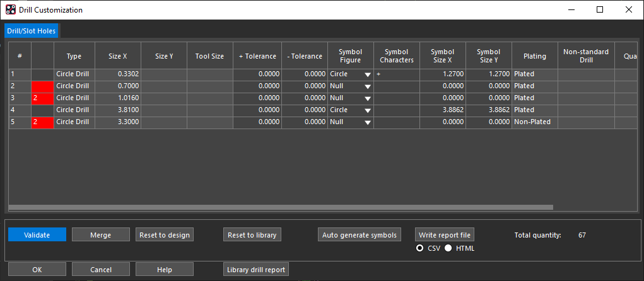This screenshot has width=644, height=281.
Task: Open Symbol Figure dropdown for drill row 1
Action: tap(367, 74)
